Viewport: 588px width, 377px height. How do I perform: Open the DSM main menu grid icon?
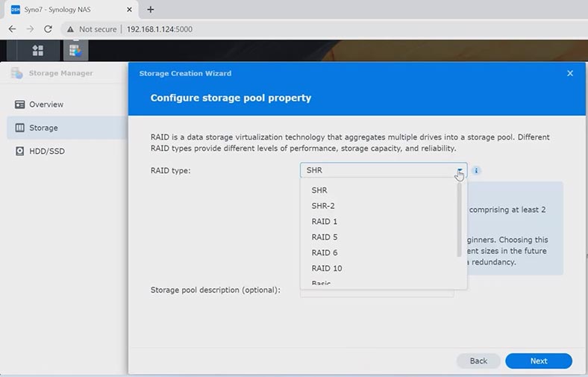[x=38, y=50]
